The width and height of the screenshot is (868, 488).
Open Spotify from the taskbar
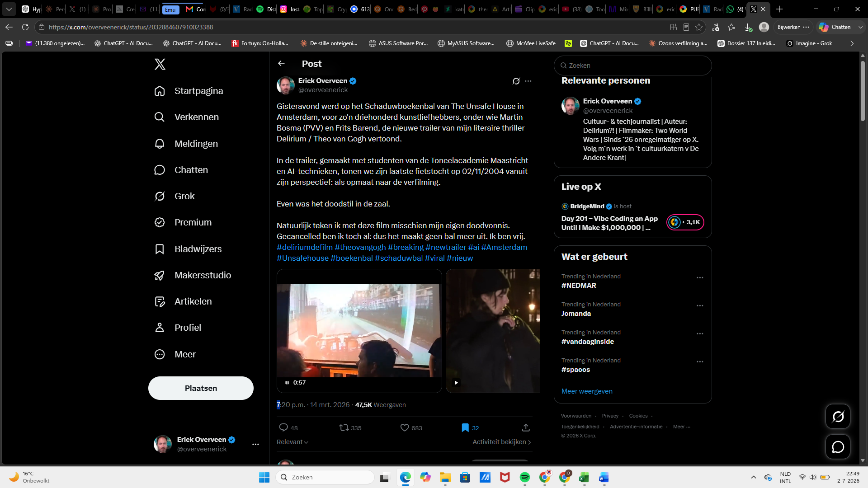click(525, 477)
